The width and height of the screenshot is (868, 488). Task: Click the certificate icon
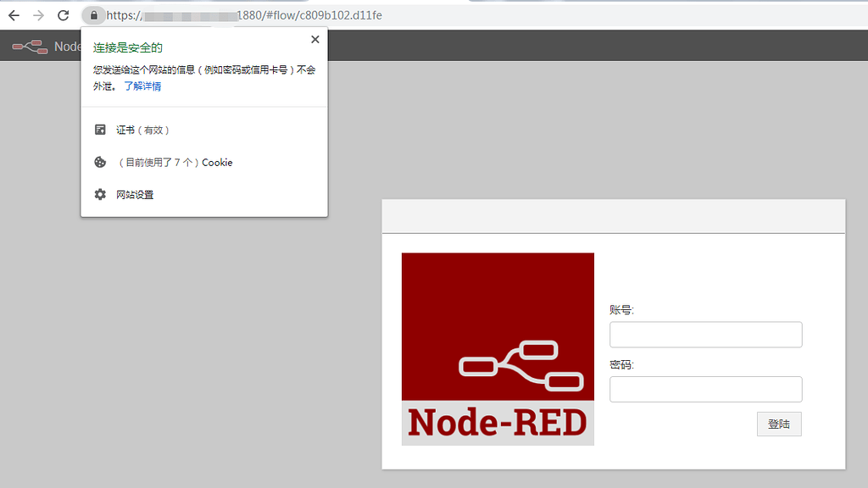(x=100, y=130)
